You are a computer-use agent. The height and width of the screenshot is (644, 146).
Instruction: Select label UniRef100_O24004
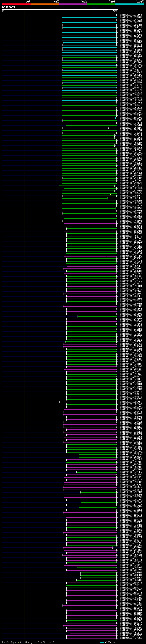pyautogui.click(x=131, y=347)
